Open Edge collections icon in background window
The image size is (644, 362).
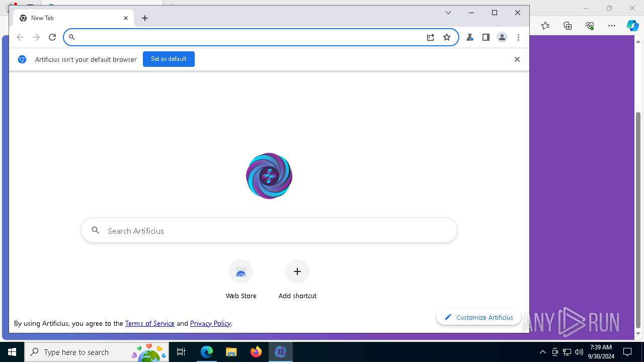coord(568,26)
